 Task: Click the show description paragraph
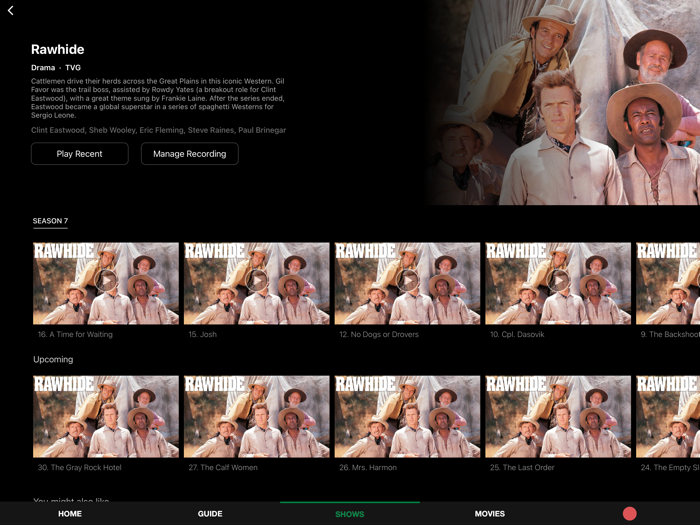click(158, 98)
